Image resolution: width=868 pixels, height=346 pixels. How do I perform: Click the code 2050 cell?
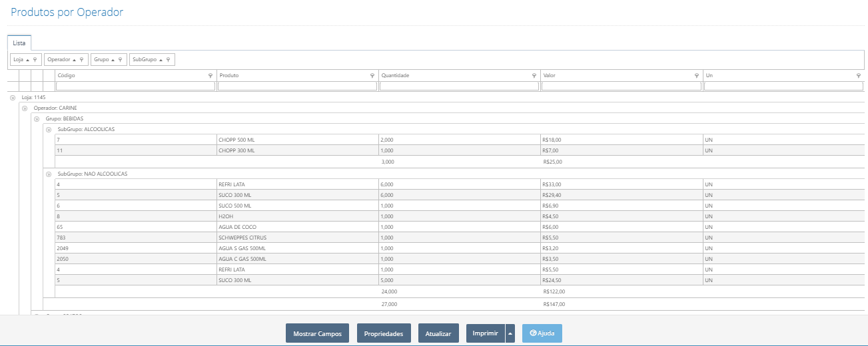pos(135,259)
